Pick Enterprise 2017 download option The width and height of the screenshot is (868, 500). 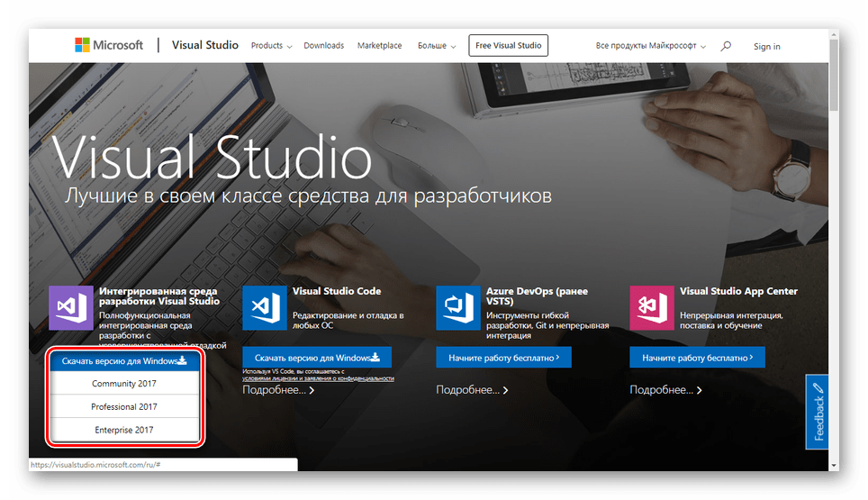click(123, 431)
